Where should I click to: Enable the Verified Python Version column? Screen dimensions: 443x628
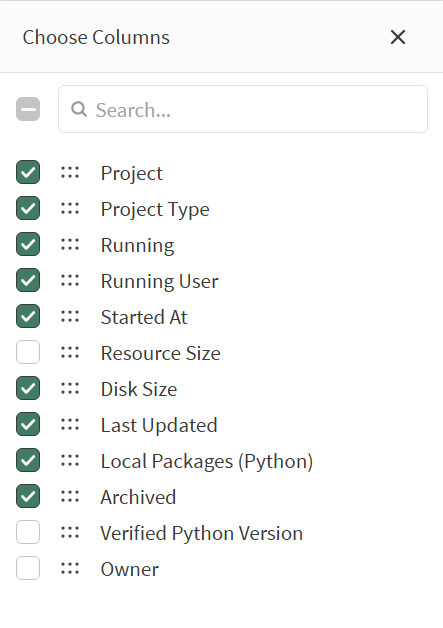coord(28,532)
